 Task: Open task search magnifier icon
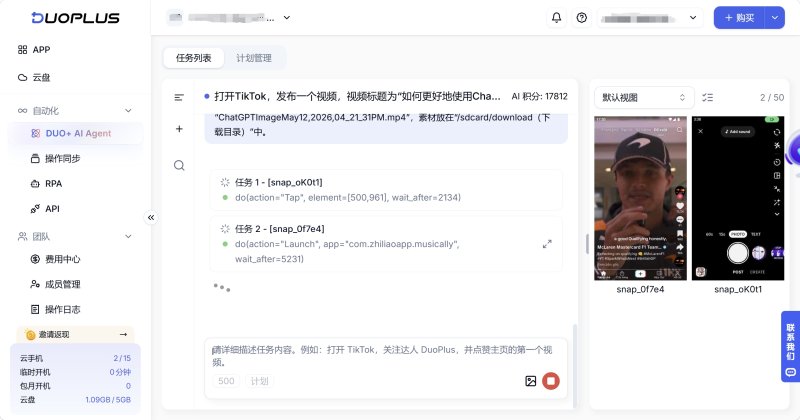tap(179, 165)
